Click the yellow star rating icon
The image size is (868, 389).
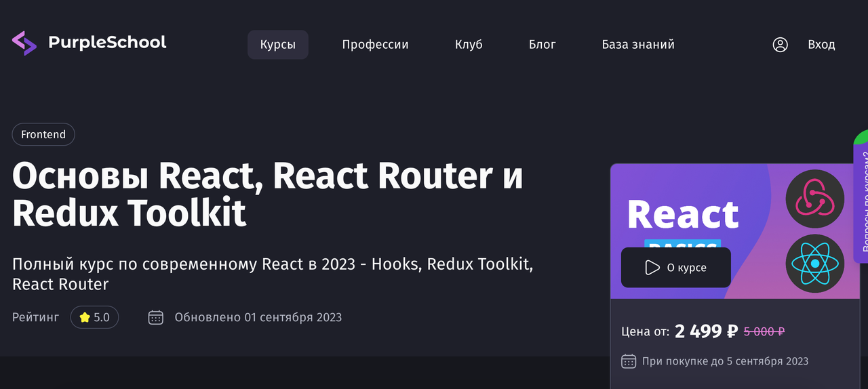[x=85, y=317]
